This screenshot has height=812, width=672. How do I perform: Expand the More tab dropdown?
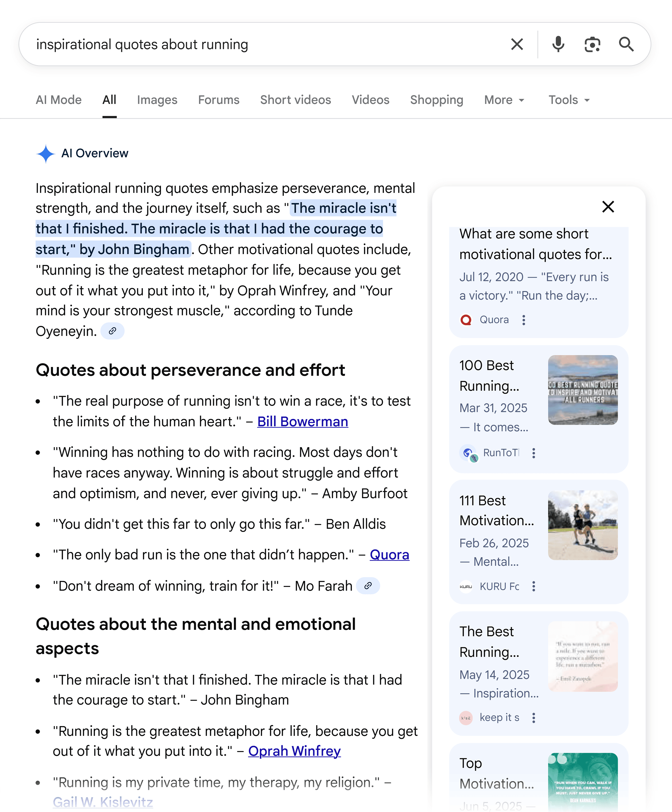point(504,100)
